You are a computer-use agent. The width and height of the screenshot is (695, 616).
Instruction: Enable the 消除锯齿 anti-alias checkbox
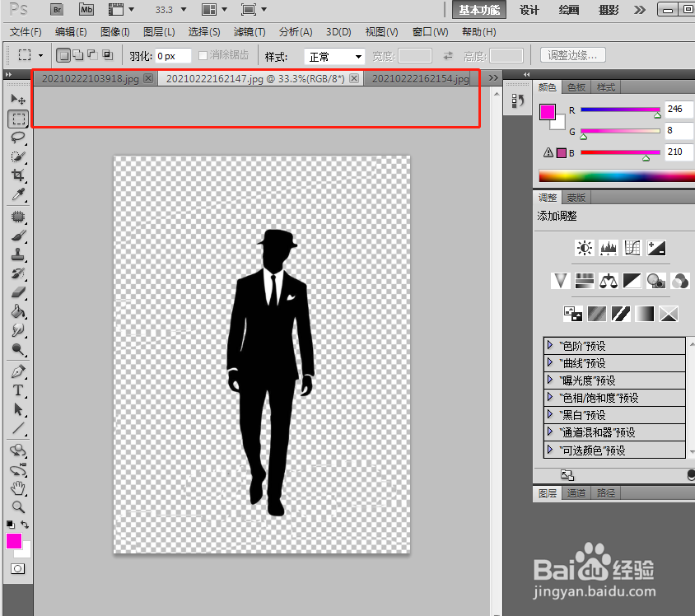tap(203, 54)
